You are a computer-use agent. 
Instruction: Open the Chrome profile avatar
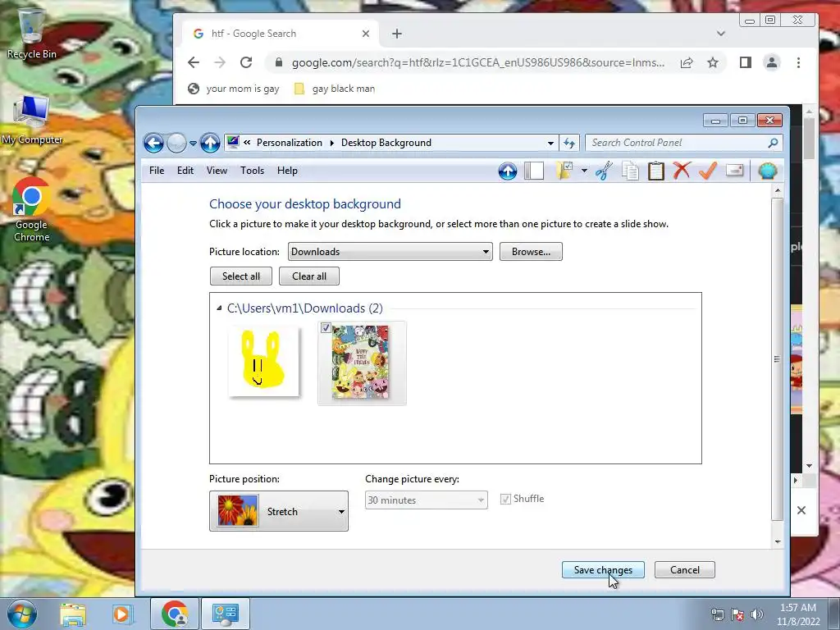click(x=771, y=62)
